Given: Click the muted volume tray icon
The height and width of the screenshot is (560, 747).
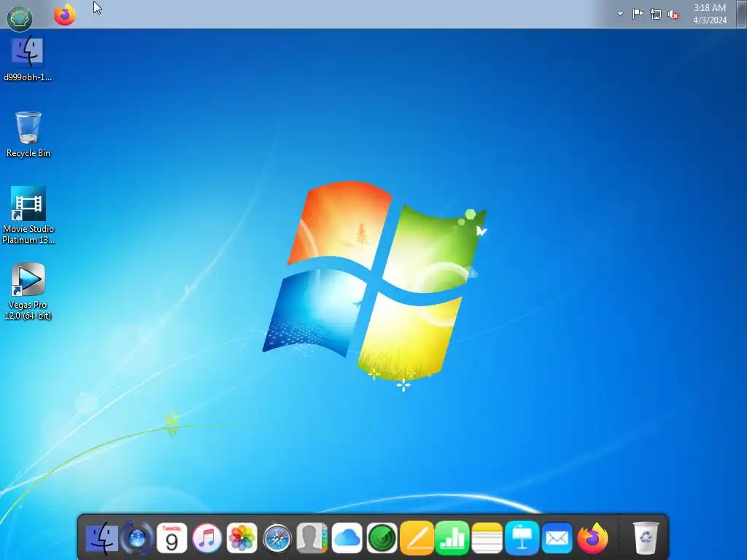Looking at the screenshot, I should click(673, 15).
